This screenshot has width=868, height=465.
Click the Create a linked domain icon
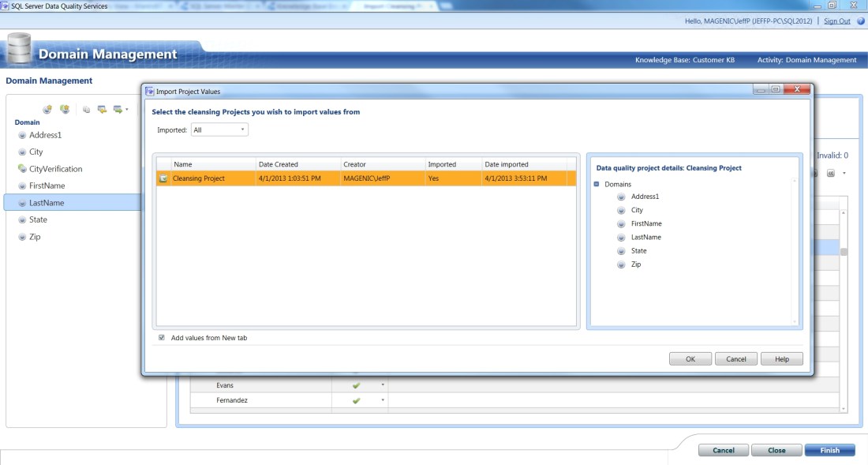tap(64, 109)
